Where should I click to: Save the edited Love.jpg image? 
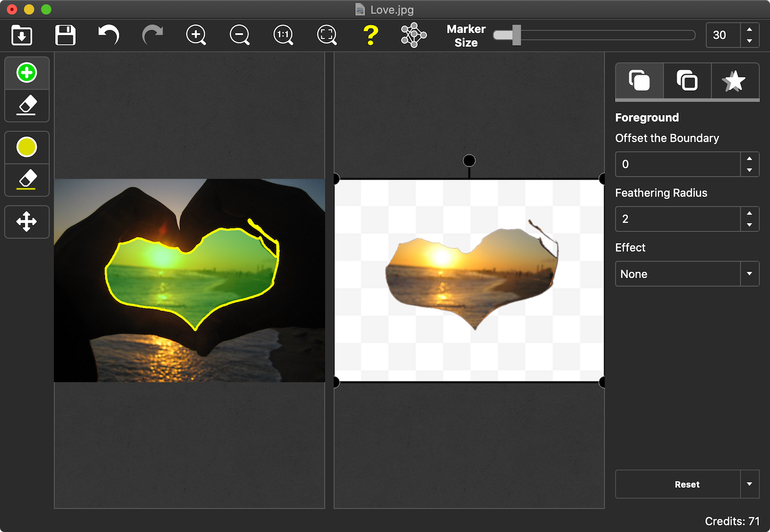tap(65, 35)
